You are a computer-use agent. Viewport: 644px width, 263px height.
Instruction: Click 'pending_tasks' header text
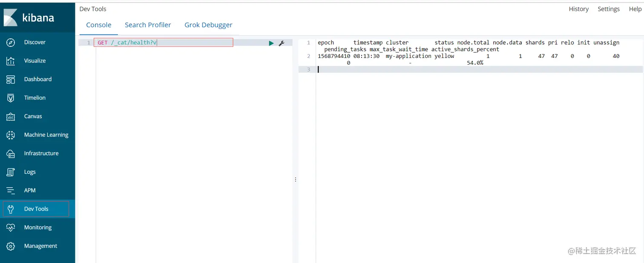(x=345, y=49)
